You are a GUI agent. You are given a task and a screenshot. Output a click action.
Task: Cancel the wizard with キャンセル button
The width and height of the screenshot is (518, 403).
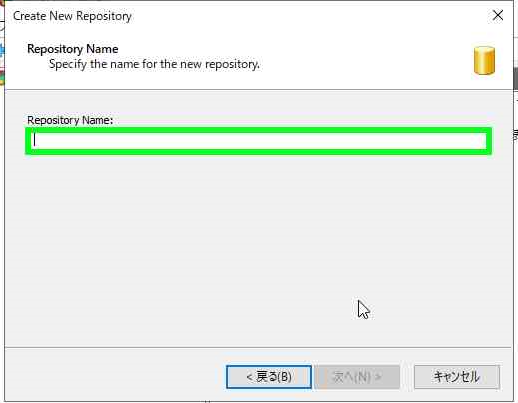click(x=457, y=377)
